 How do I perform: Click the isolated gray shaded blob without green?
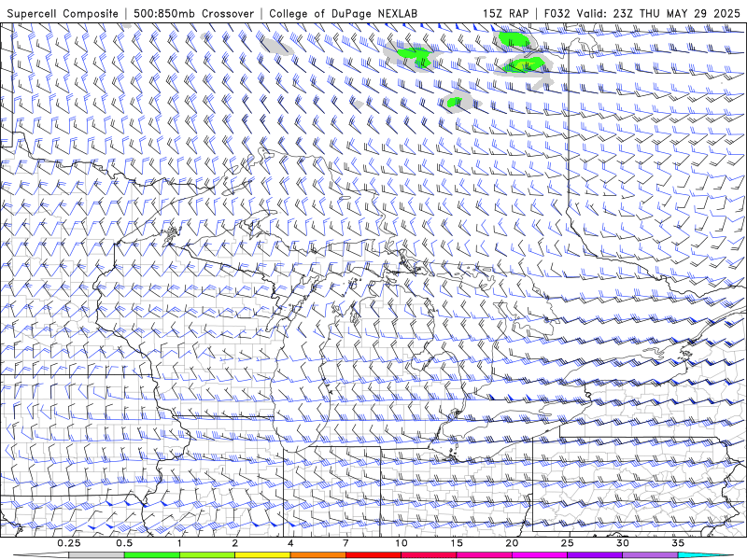point(277,47)
